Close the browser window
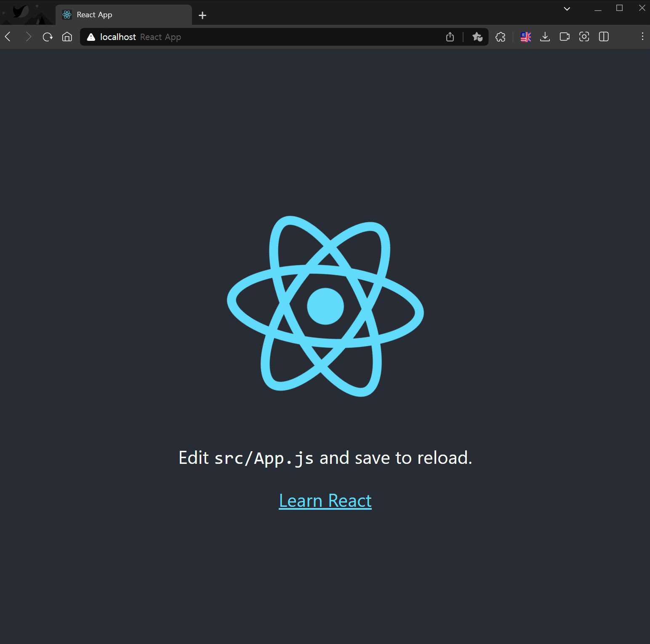The image size is (650, 644). click(642, 8)
